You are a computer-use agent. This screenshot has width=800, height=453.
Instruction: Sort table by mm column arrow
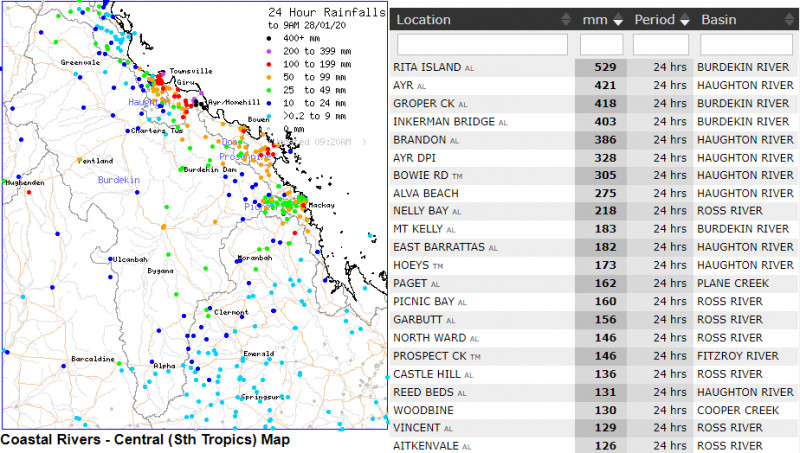point(616,20)
